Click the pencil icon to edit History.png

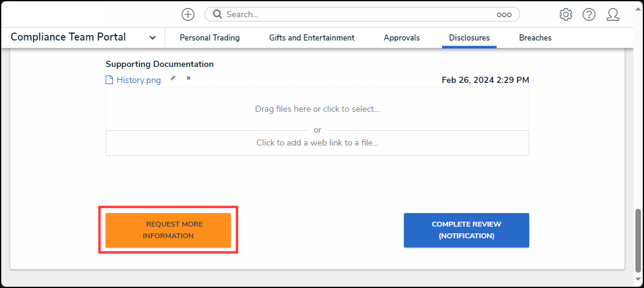pyautogui.click(x=173, y=78)
